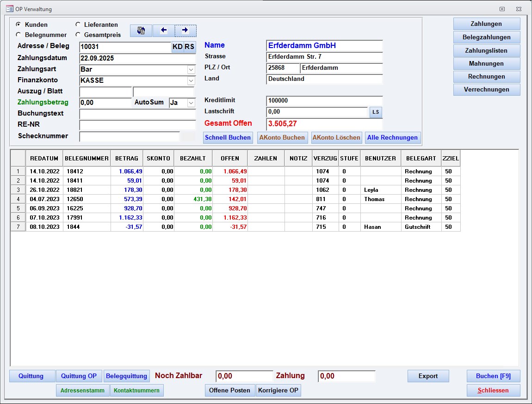Click the KD button next to address field
Screen dimensions: 532x404
(178, 47)
